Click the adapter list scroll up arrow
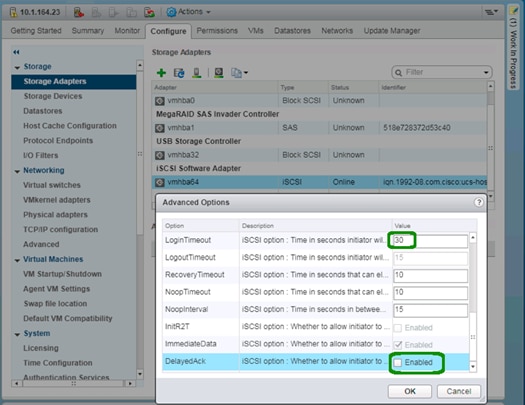 pyautogui.click(x=491, y=86)
